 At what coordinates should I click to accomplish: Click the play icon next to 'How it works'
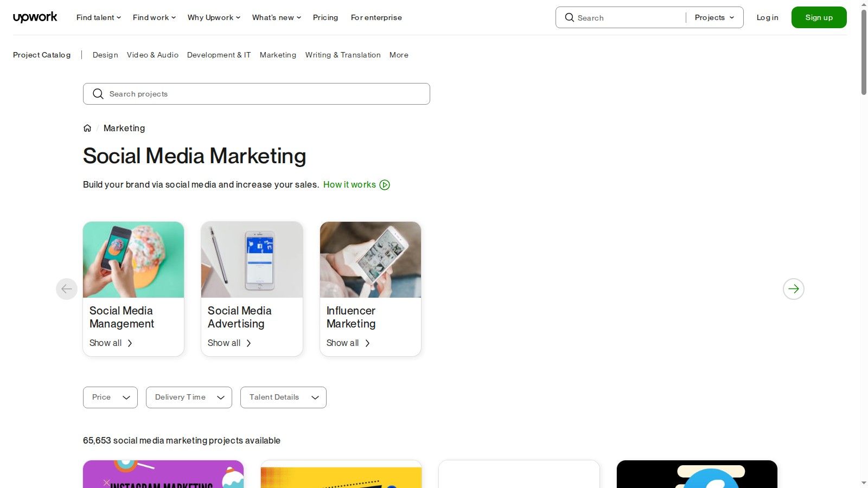pyautogui.click(x=385, y=185)
